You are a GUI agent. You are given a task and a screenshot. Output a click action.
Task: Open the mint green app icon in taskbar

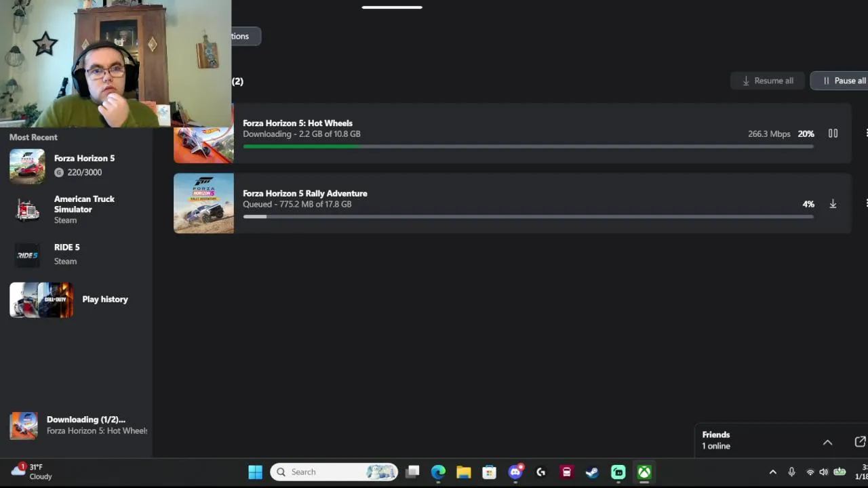pos(618,472)
